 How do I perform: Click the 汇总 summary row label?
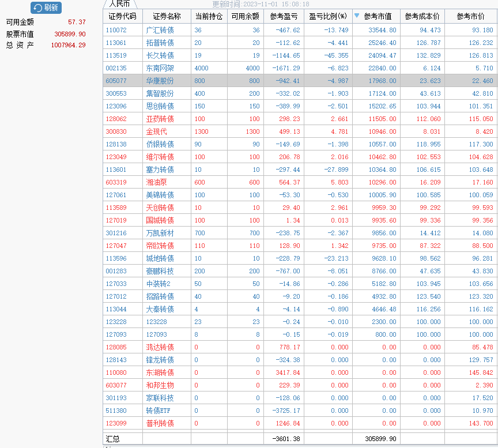[113, 439]
